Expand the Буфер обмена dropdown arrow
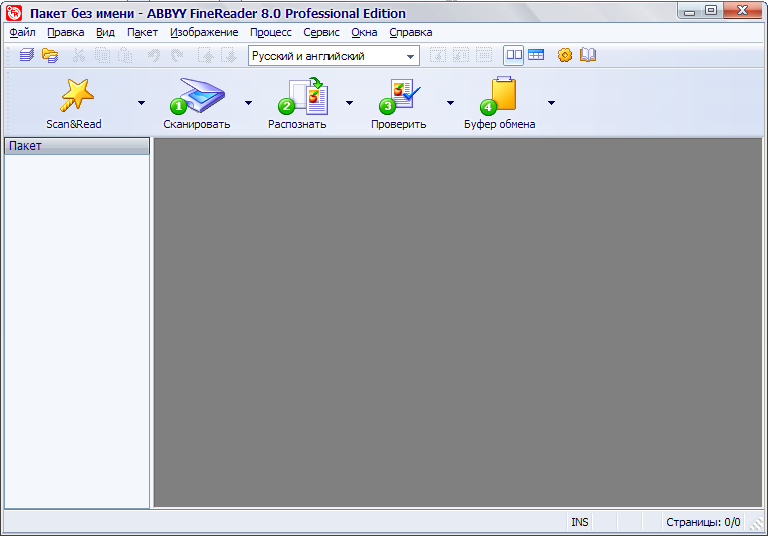The height and width of the screenshot is (536, 768). tap(552, 103)
